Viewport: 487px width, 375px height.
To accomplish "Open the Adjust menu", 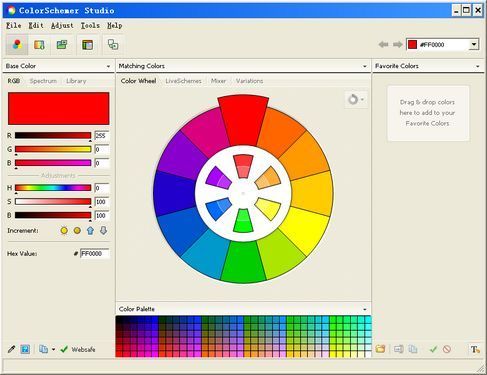I will (x=62, y=25).
